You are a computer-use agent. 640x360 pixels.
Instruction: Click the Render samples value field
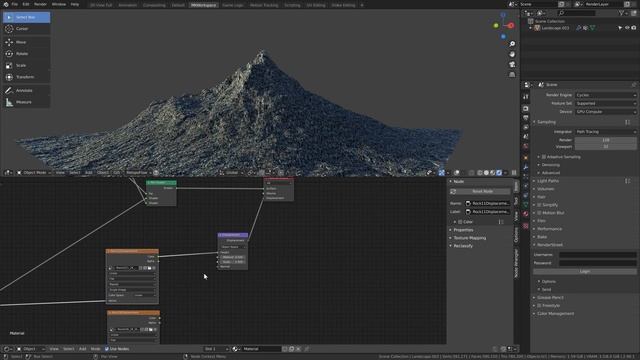tap(606, 140)
